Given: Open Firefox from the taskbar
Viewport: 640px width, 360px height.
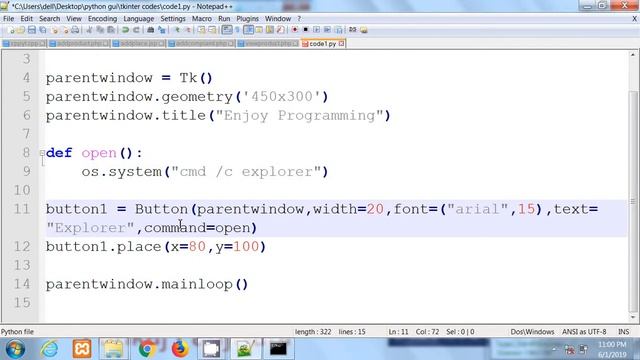Looking at the screenshot, I should pos(180,349).
